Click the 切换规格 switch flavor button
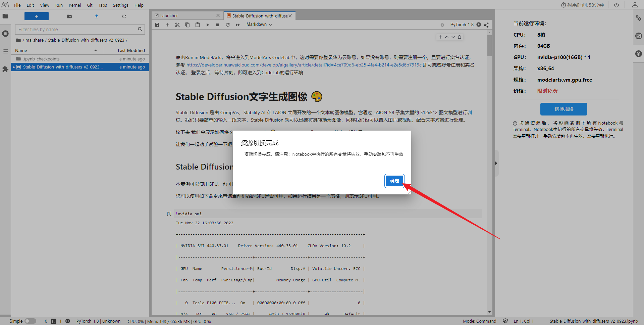Screen dimensions: 644x325 564,109
